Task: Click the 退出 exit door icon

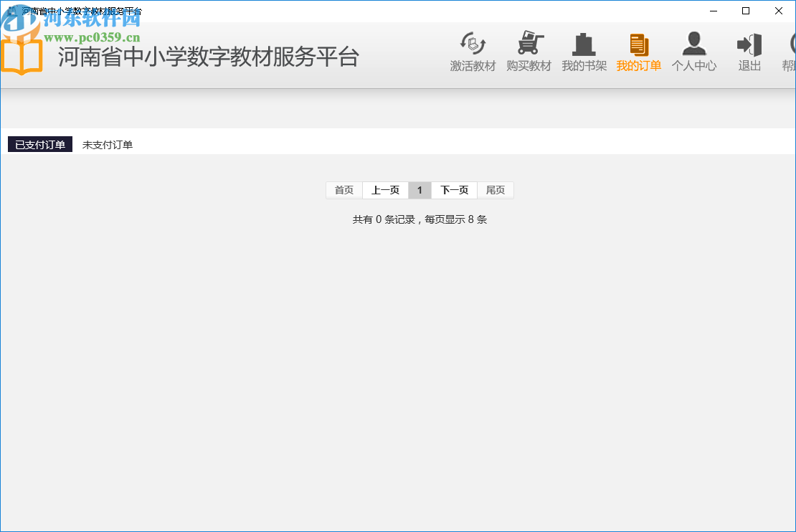Action: point(749,50)
